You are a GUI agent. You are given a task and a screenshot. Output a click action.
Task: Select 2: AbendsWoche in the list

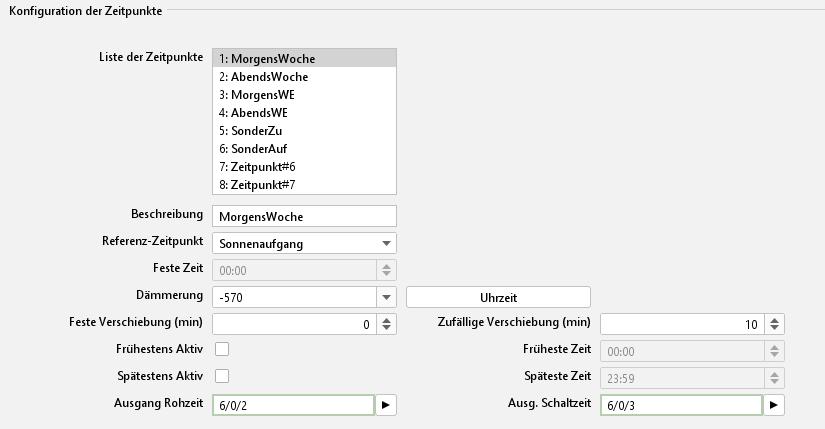tap(263, 77)
